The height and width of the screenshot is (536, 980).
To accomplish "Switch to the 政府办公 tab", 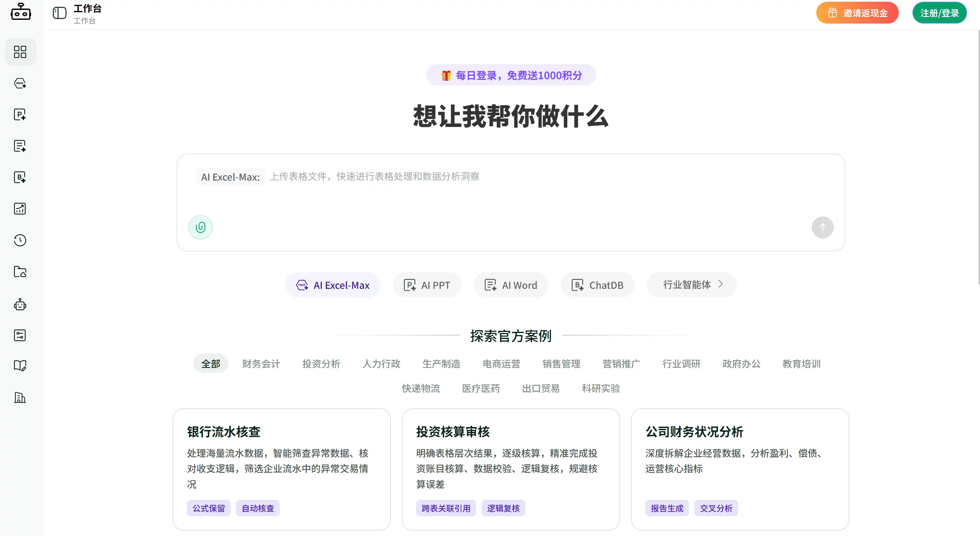I will coord(742,364).
